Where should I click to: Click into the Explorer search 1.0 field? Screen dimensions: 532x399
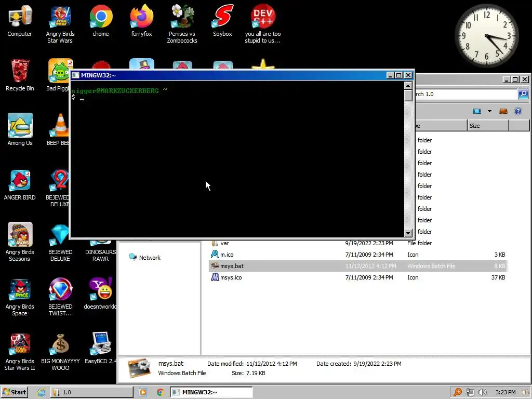click(466, 94)
